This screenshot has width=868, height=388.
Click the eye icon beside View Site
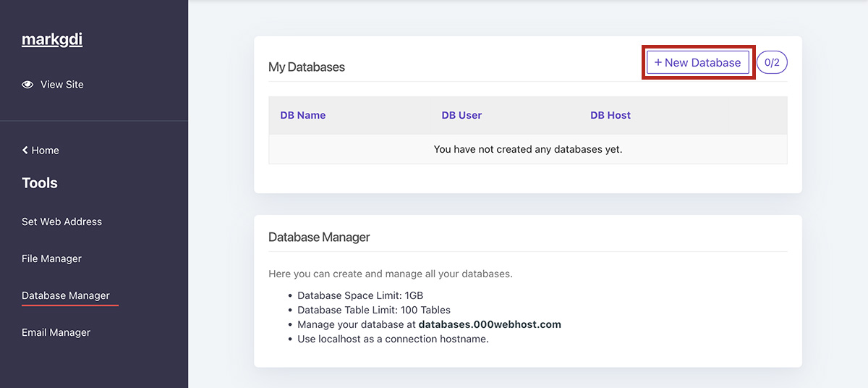click(27, 85)
